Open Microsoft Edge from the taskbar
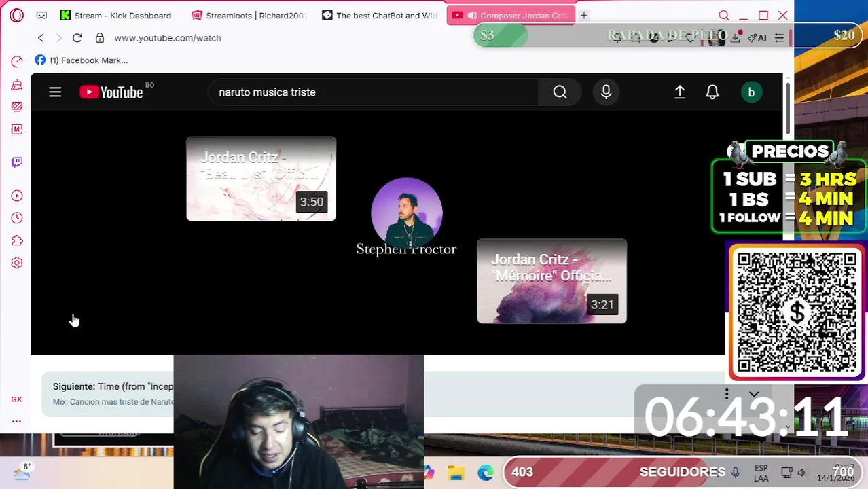The width and height of the screenshot is (868, 489). 485,473
